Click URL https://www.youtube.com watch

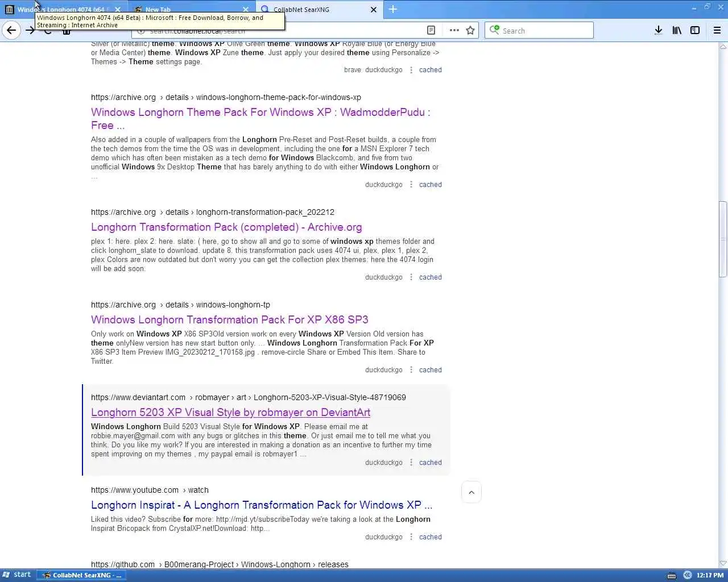[x=150, y=490]
